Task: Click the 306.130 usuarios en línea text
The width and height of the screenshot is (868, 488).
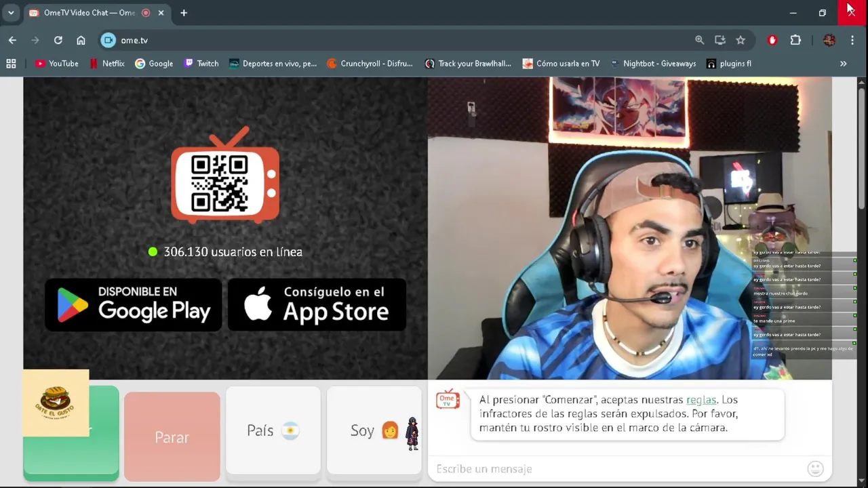Action: (233, 251)
